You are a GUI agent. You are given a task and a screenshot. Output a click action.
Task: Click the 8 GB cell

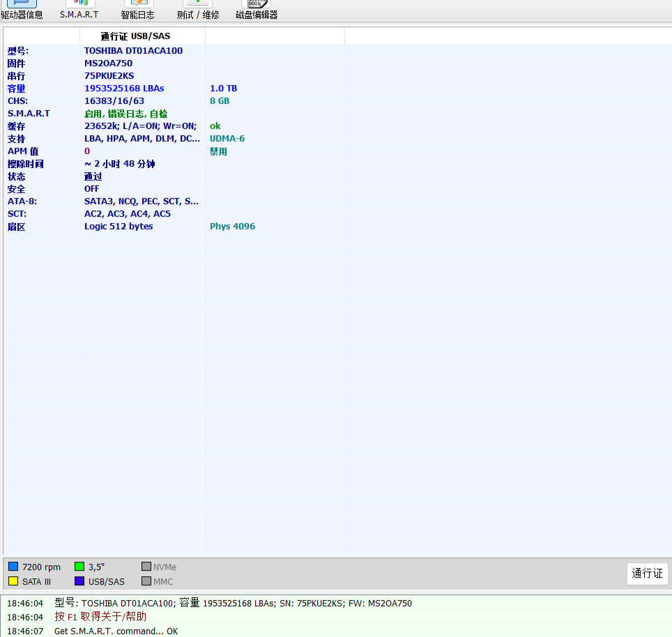220,101
